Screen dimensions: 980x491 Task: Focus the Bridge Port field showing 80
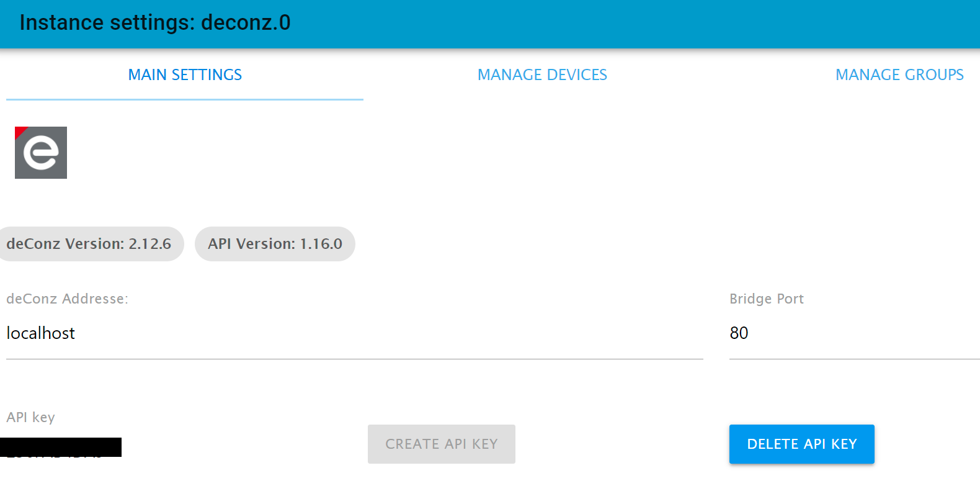[x=855, y=333]
